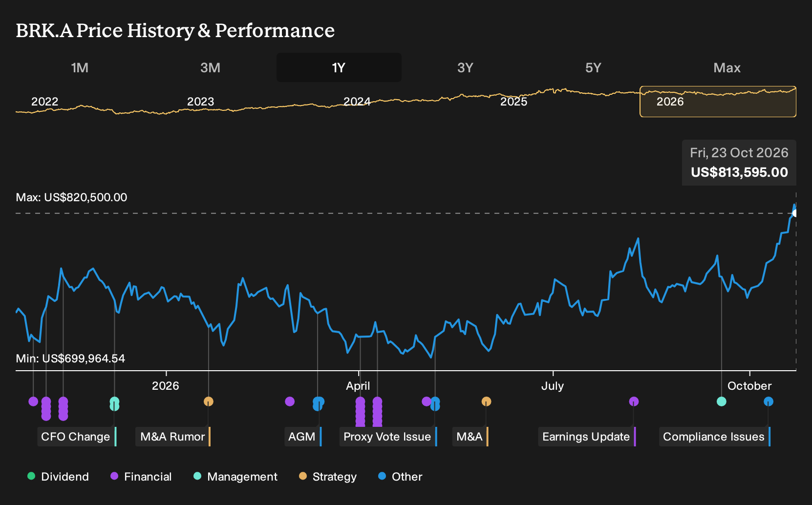Viewport: 812px width, 505px height.
Task: Click the Fri, 23 Oct 2026 date
Action: click(739, 153)
